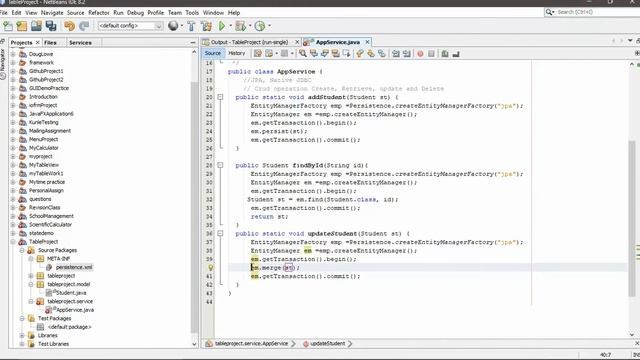Open the Profile Project dropdown arrow
Image resolution: width=640 pixels, height=360 pixels.
point(269,26)
